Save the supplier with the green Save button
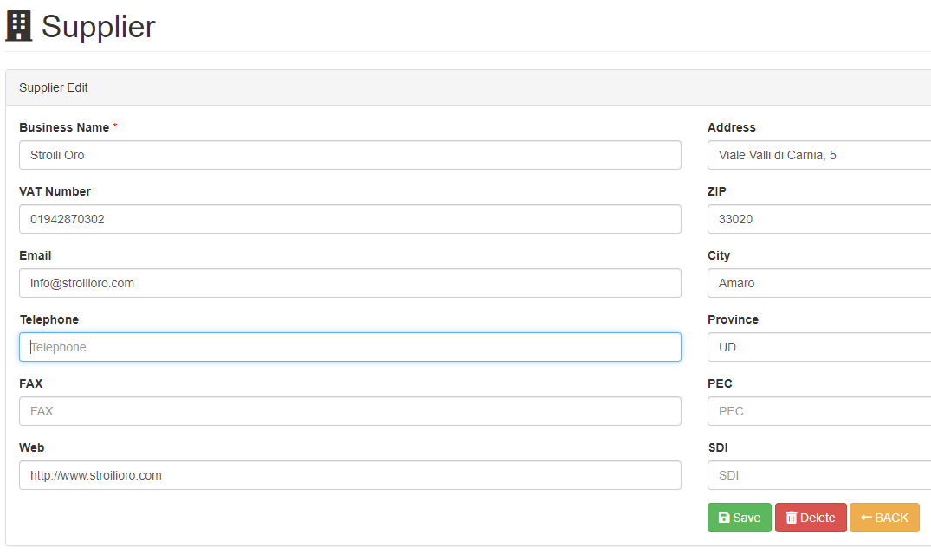 coord(740,518)
